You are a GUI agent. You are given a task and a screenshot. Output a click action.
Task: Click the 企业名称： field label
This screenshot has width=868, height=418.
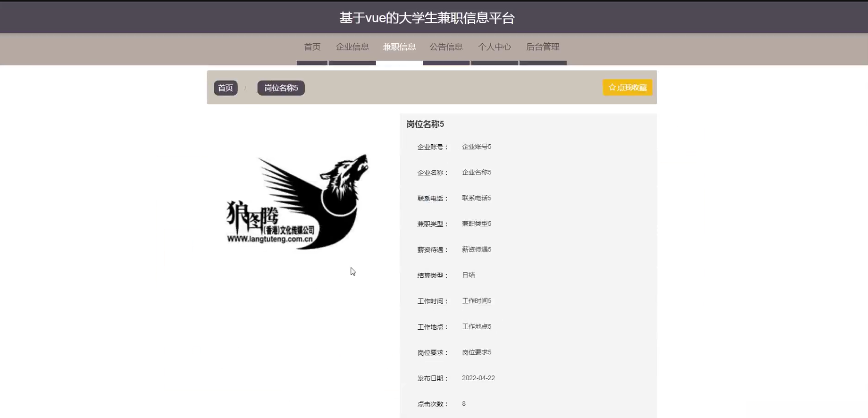click(x=433, y=173)
